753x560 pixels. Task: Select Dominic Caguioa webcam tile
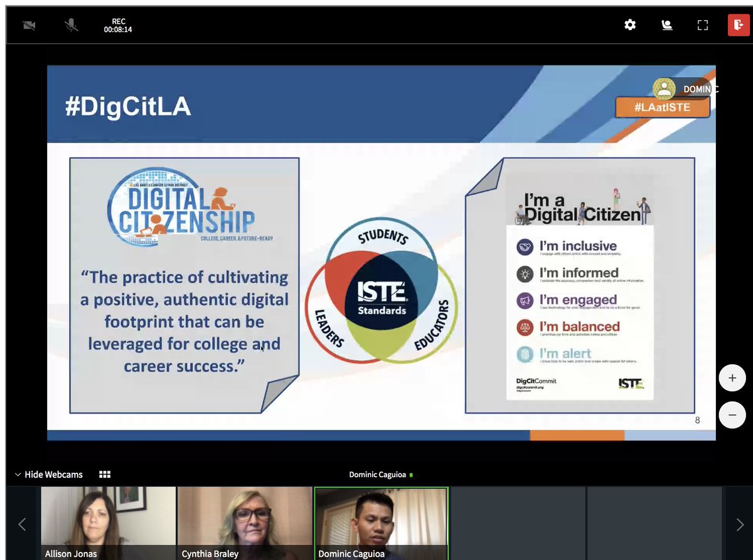(381, 523)
